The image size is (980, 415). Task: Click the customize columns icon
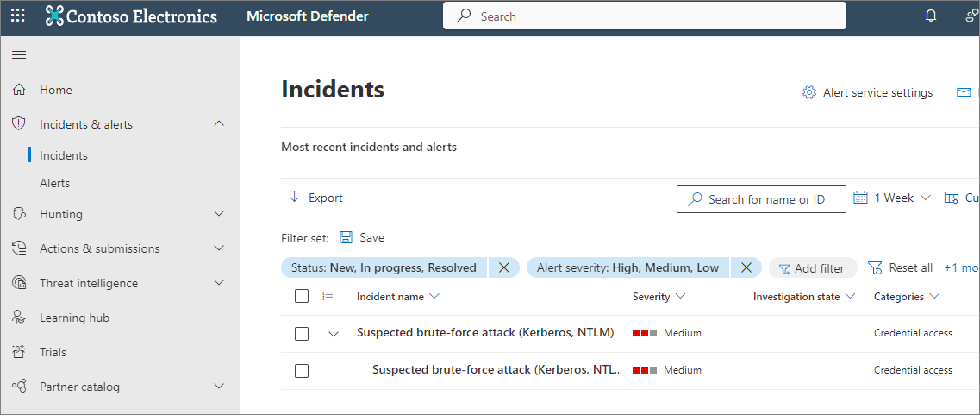pyautogui.click(x=952, y=198)
